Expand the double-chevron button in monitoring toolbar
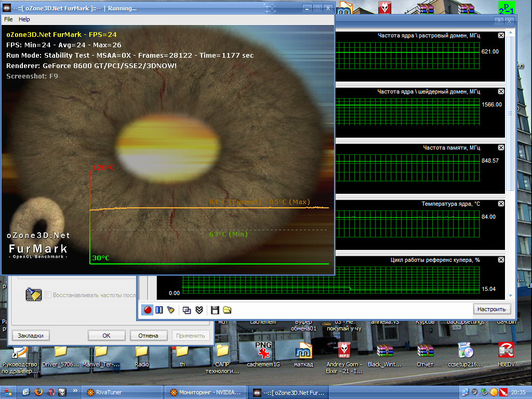 tap(199, 310)
